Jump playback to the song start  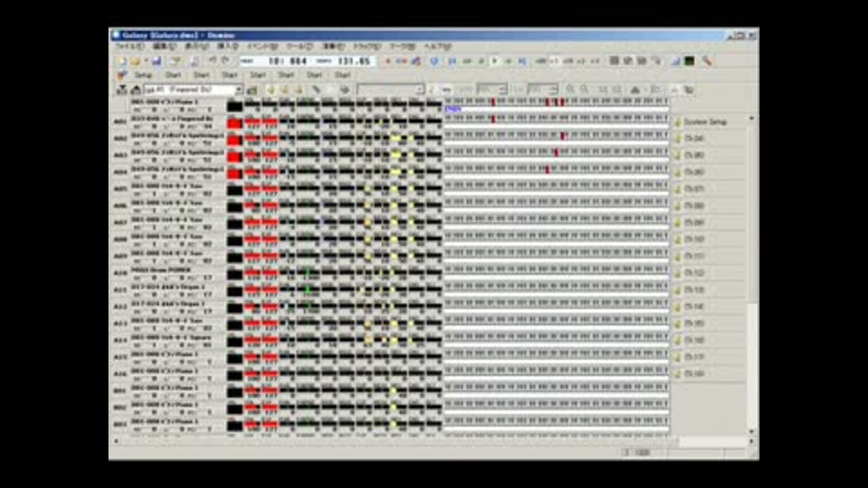452,61
